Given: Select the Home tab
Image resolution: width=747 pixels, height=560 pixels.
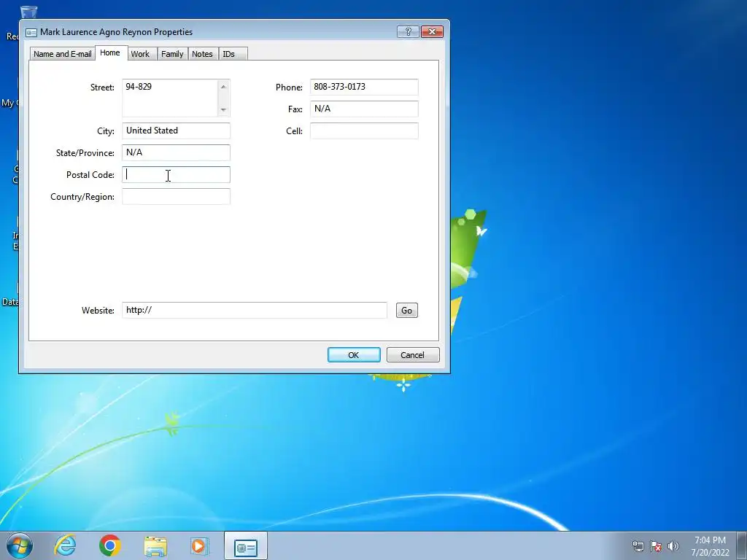Looking at the screenshot, I should pyautogui.click(x=110, y=52).
